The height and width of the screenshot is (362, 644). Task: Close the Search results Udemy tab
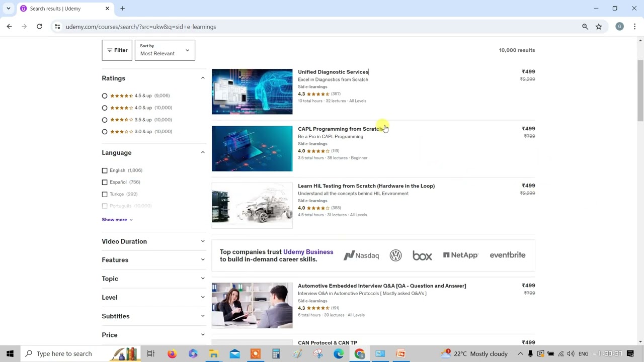107,9
